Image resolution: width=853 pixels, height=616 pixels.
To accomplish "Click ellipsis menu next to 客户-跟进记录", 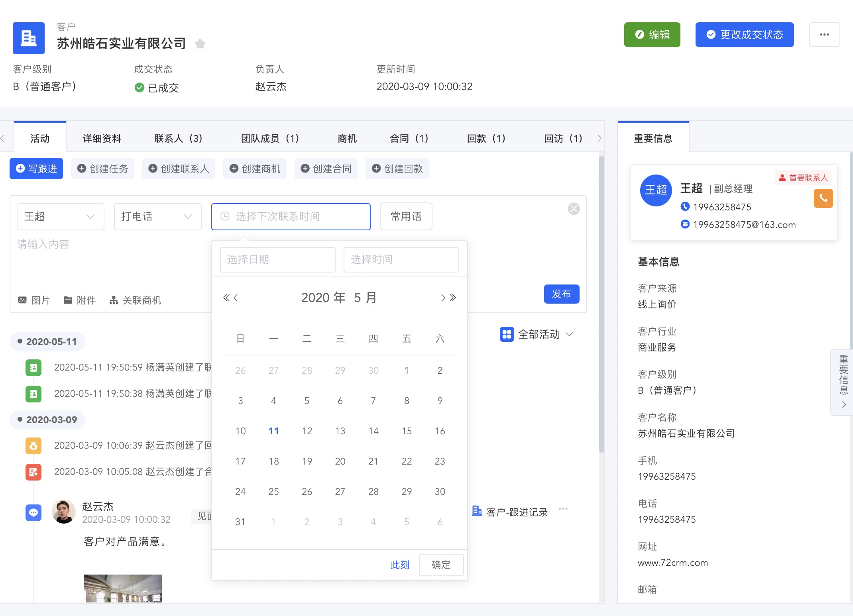I will pos(563,509).
